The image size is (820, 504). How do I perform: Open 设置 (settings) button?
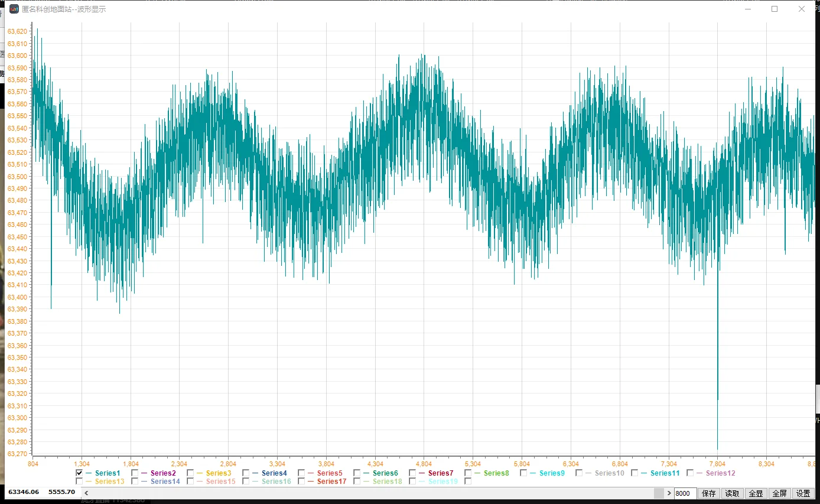803,493
